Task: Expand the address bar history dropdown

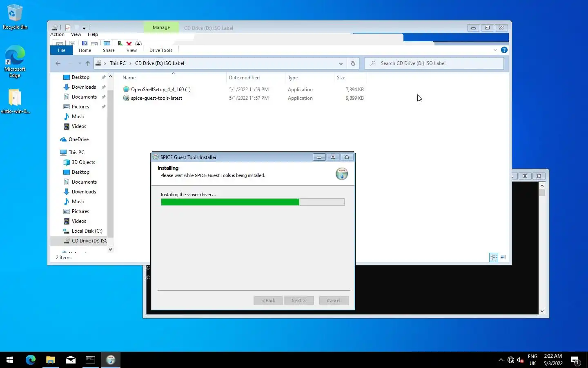Action: point(341,63)
